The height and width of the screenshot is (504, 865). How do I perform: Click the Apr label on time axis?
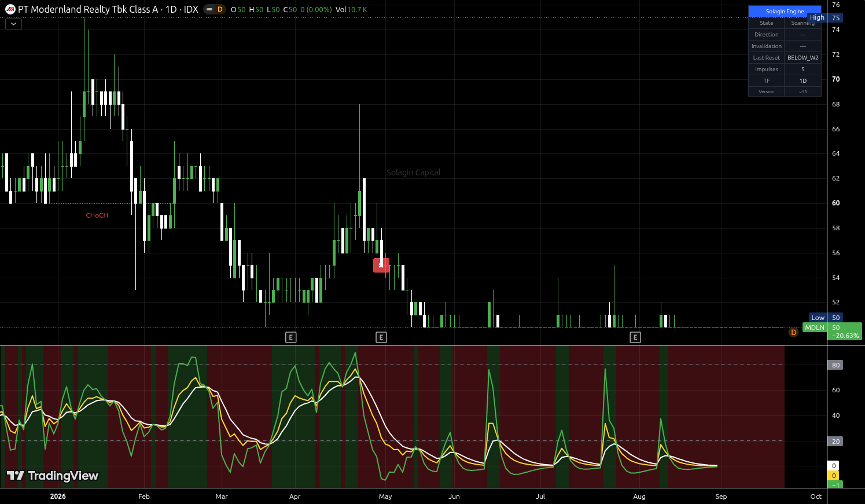pyautogui.click(x=295, y=496)
